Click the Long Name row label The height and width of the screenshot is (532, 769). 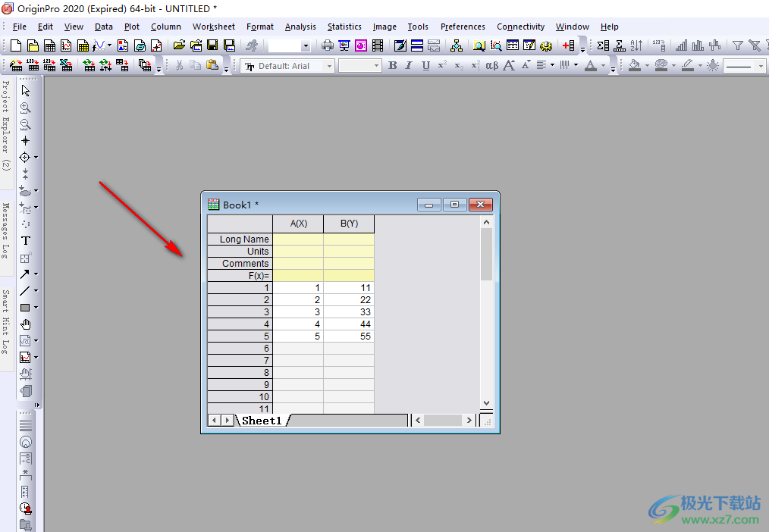240,239
